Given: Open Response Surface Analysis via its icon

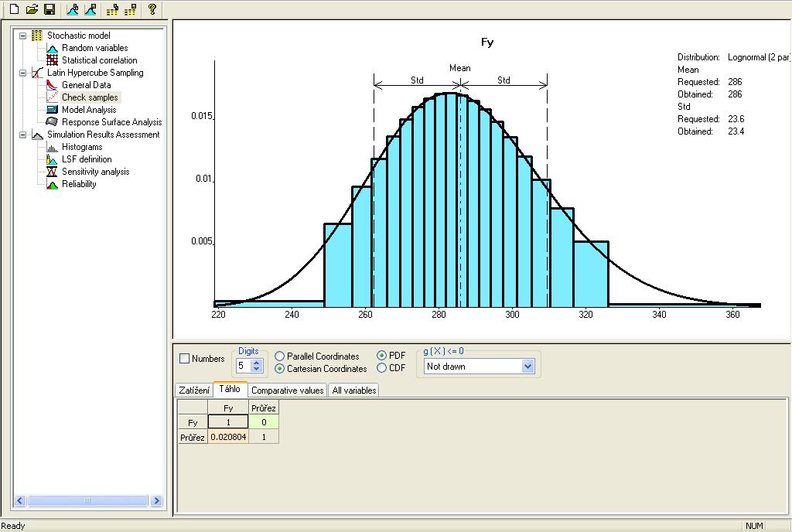Looking at the screenshot, I should point(52,121).
